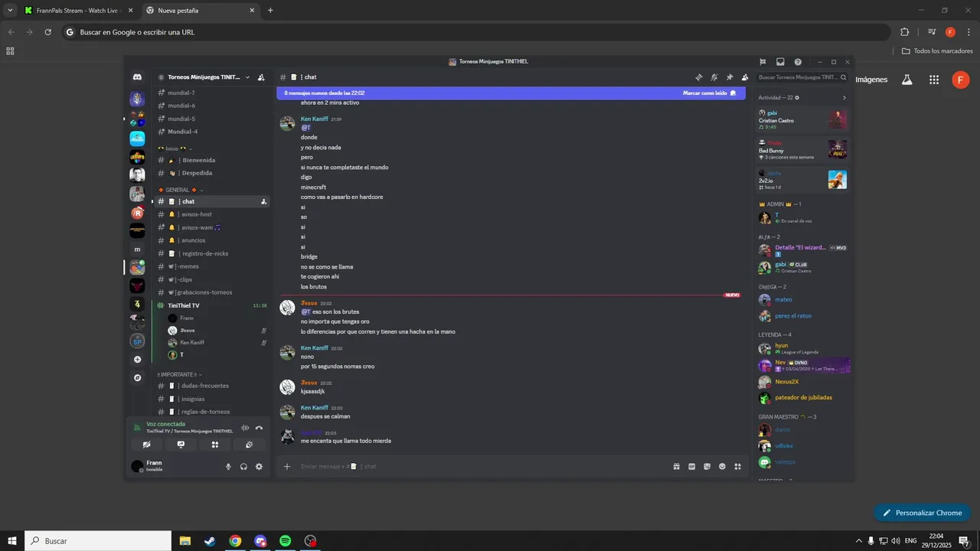Open the SP server icon
The height and width of the screenshot is (551, 980).
pyautogui.click(x=137, y=341)
